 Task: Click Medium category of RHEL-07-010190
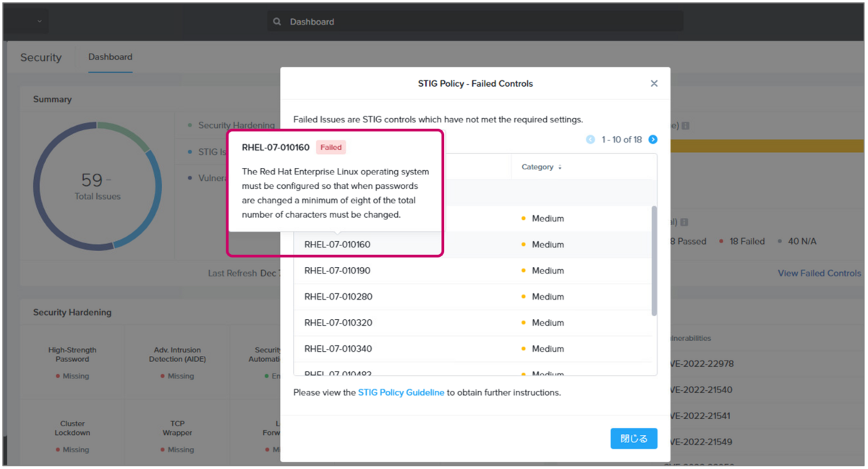[x=542, y=271]
